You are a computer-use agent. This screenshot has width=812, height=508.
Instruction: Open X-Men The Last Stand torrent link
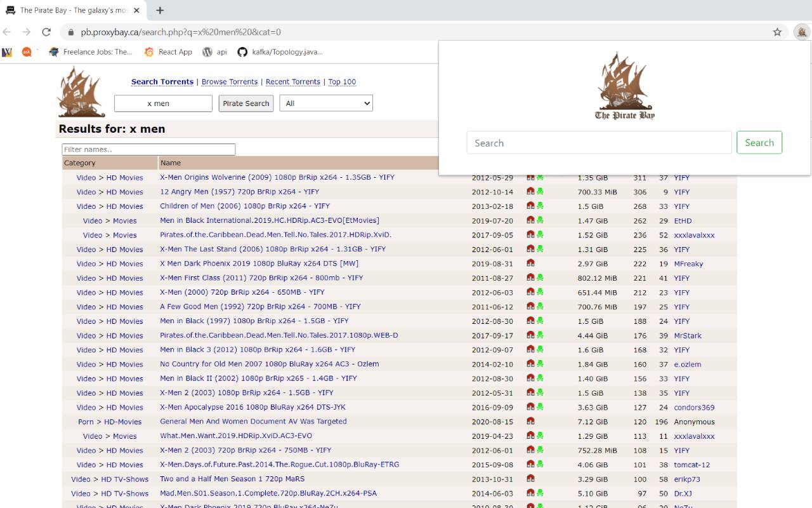pyautogui.click(x=273, y=249)
